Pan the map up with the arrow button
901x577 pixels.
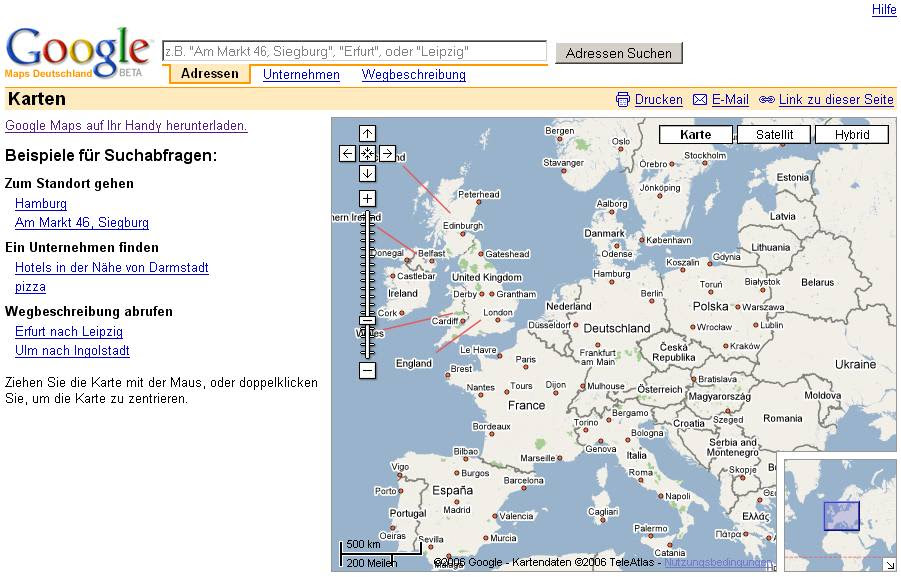367,134
